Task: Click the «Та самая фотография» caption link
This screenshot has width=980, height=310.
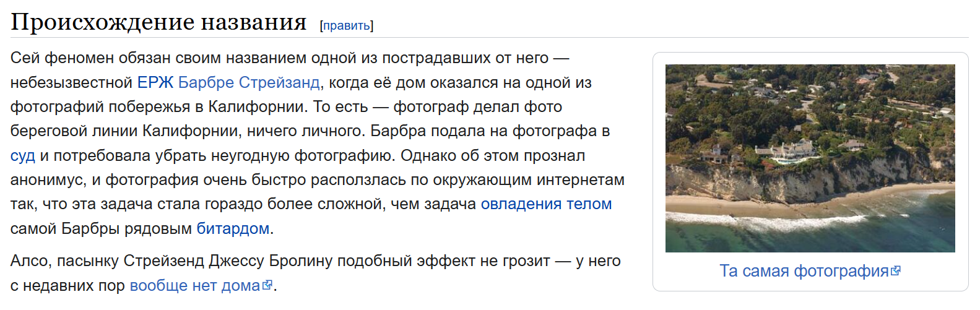Action: tap(804, 270)
